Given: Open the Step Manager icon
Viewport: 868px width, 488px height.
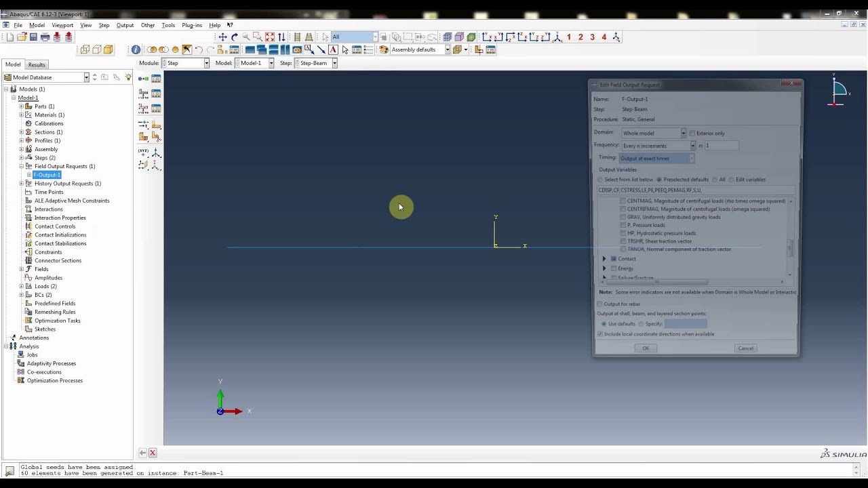Looking at the screenshot, I should pyautogui.click(x=156, y=79).
